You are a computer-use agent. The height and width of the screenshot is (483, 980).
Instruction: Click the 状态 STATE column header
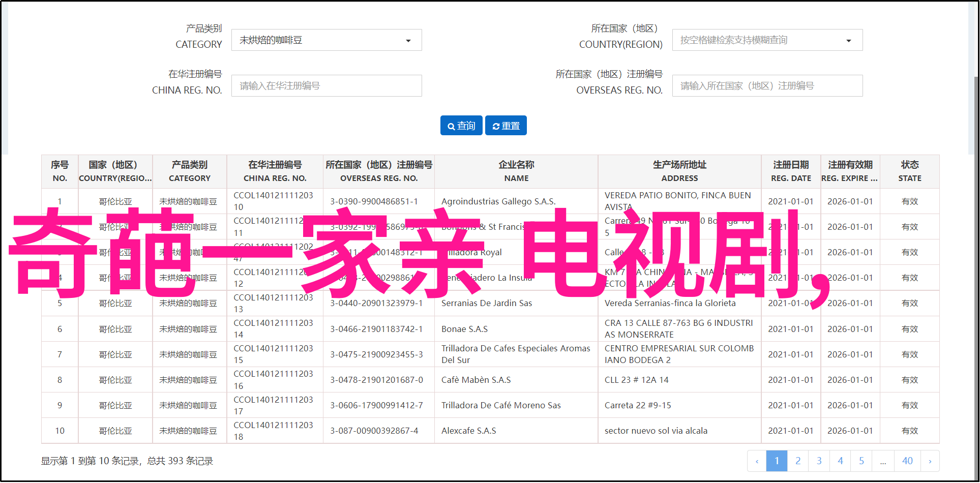[x=909, y=171]
